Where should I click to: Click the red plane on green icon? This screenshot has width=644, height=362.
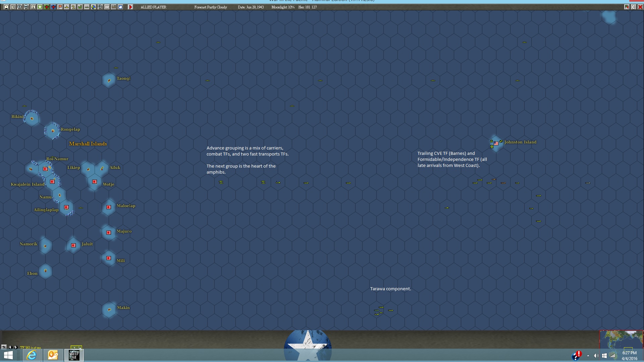(x=47, y=7)
